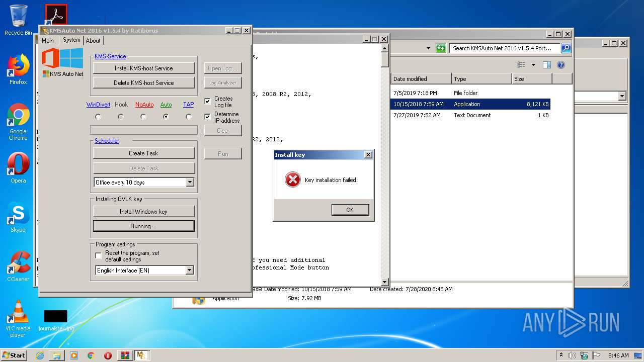
Task: Expand Office every 10 days dropdown
Action: coord(190,183)
